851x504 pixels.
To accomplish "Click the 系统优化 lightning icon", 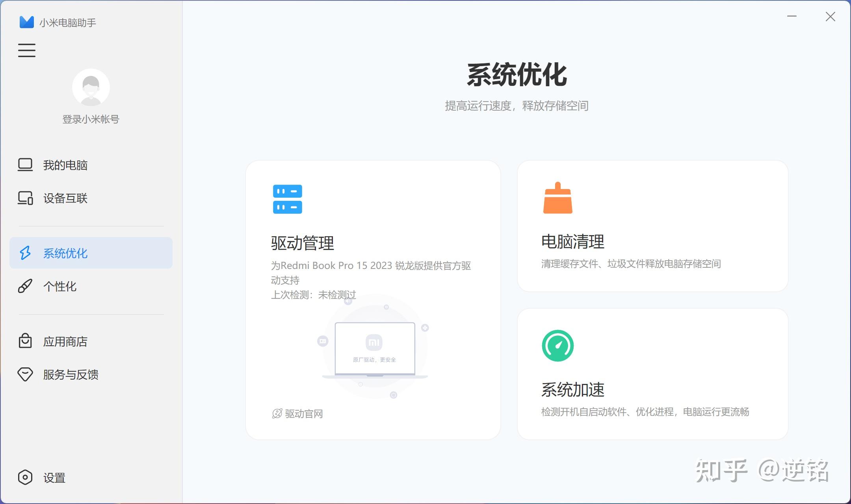I will pyautogui.click(x=25, y=253).
